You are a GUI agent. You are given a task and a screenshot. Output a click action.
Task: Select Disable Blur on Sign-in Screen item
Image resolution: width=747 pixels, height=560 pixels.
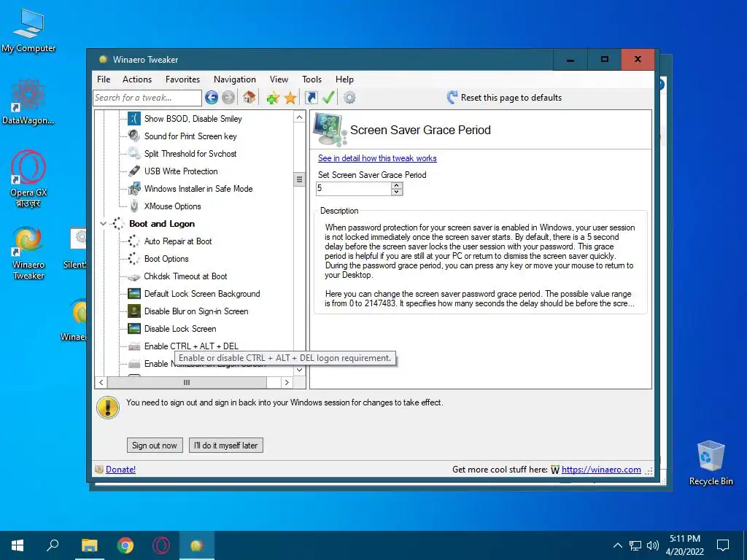click(196, 311)
